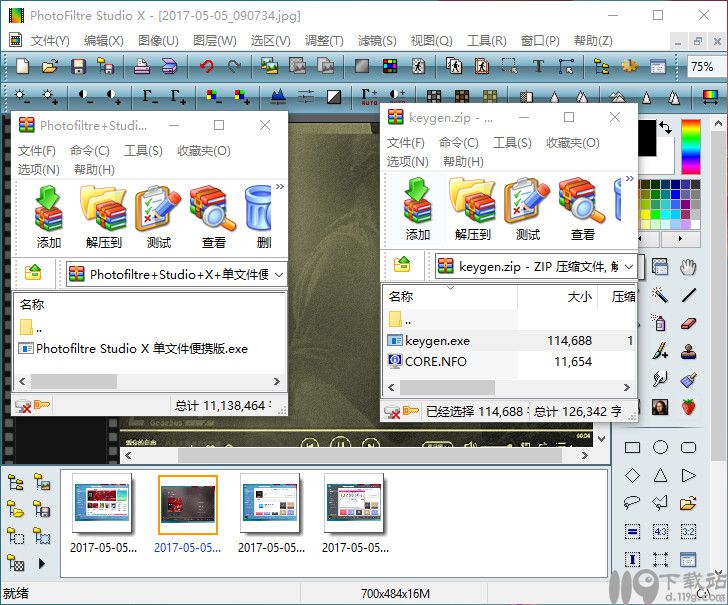Open the last 2017-05-05 thumbnail in explorer
The image size is (728, 605).
click(355, 514)
